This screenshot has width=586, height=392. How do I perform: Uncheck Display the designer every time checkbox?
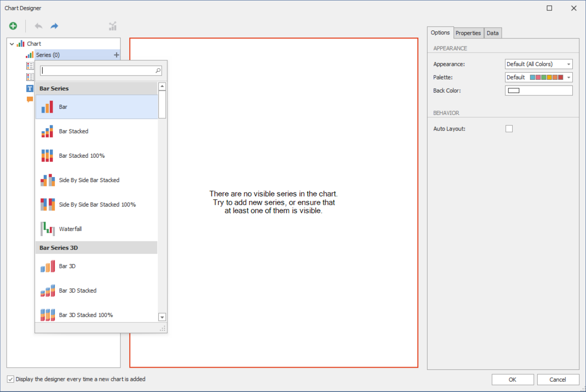pos(11,379)
